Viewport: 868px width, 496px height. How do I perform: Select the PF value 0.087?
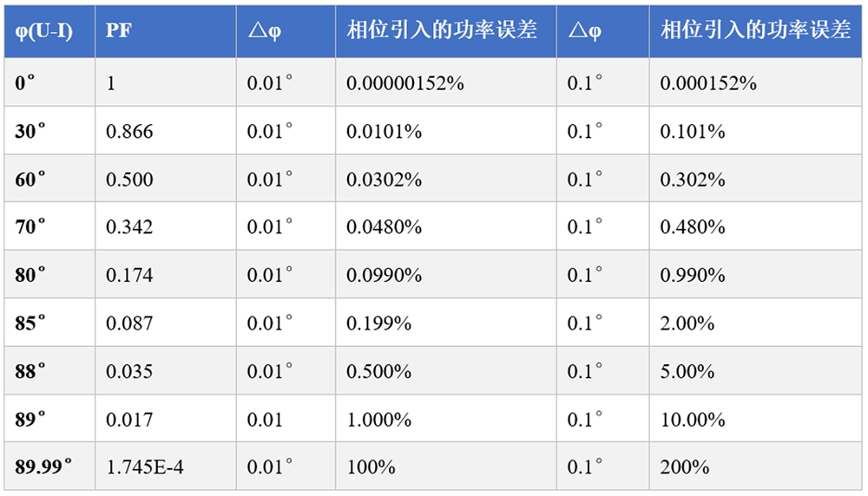click(129, 323)
